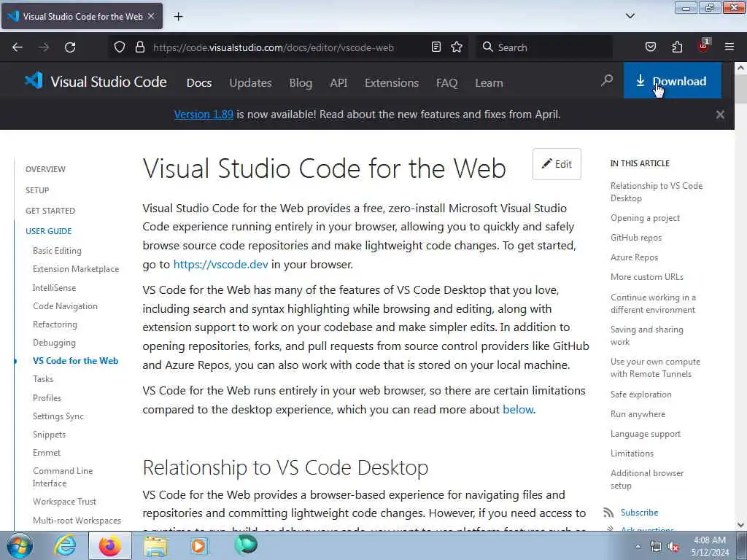The image size is (747, 560).
Task: Open the Pocket save icon
Action: click(651, 47)
